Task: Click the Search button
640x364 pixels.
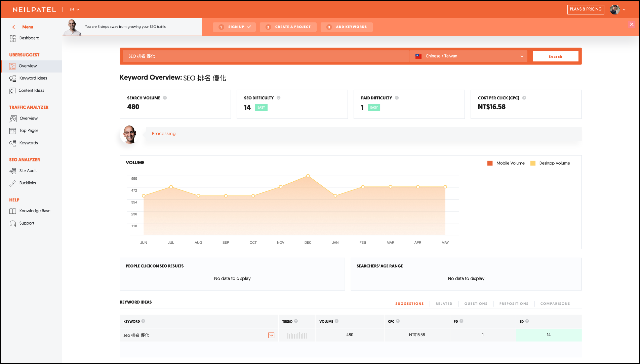Action: 555,56
